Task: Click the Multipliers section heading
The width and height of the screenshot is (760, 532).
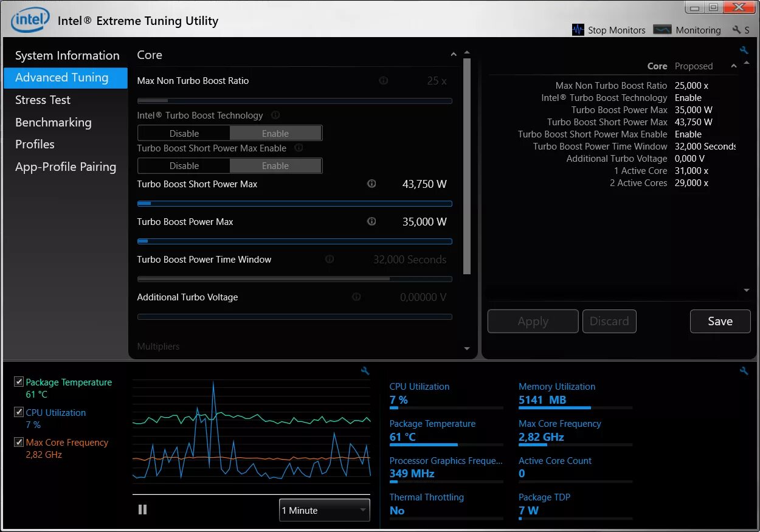Action: [x=158, y=346]
